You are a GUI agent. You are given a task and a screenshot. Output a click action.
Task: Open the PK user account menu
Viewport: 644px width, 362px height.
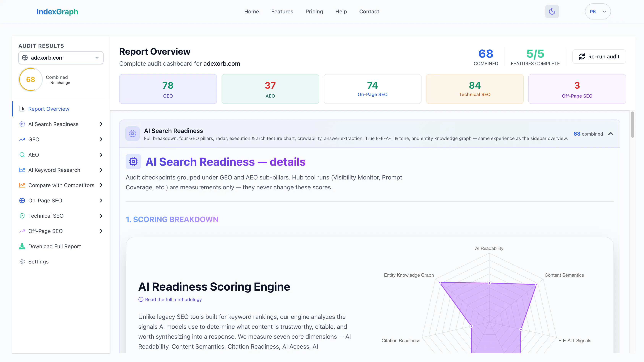coord(598,11)
